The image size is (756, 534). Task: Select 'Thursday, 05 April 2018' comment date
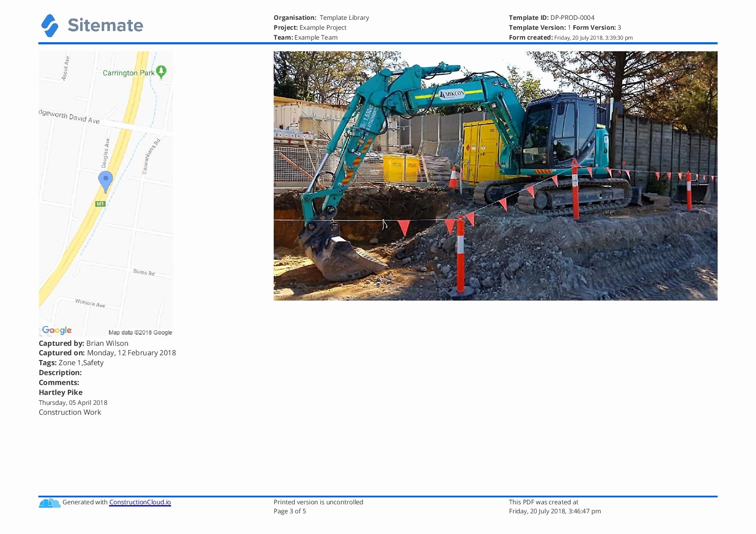[73, 403]
